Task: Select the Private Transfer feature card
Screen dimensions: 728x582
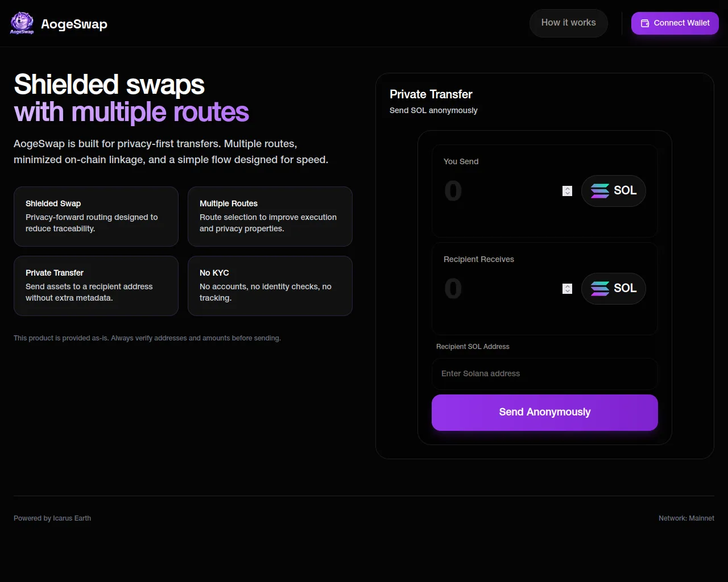Action: [96, 286]
